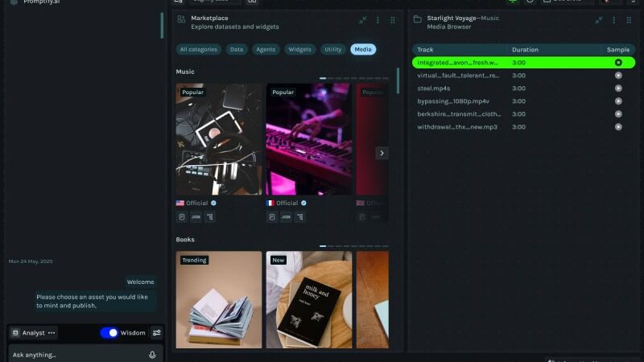This screenshot has height=362, width=644.
Task: Collapse the Marketplace panel
Action: 363,20
